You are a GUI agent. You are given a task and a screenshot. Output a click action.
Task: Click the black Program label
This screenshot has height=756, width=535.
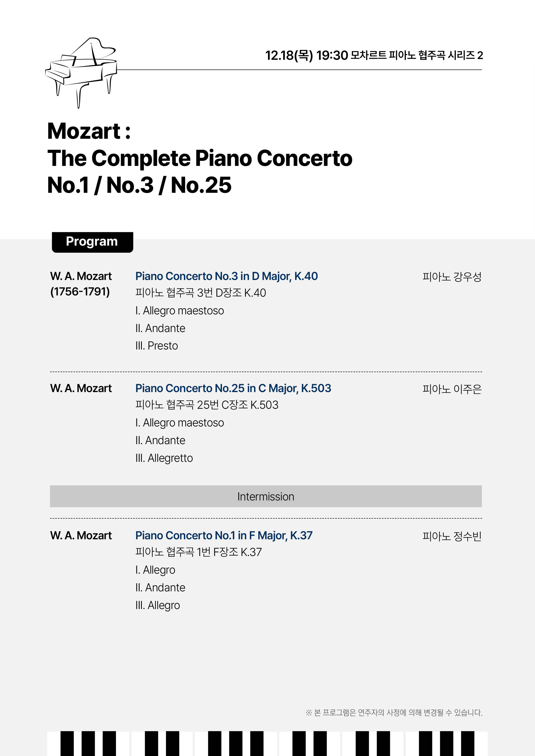point(92,242)
